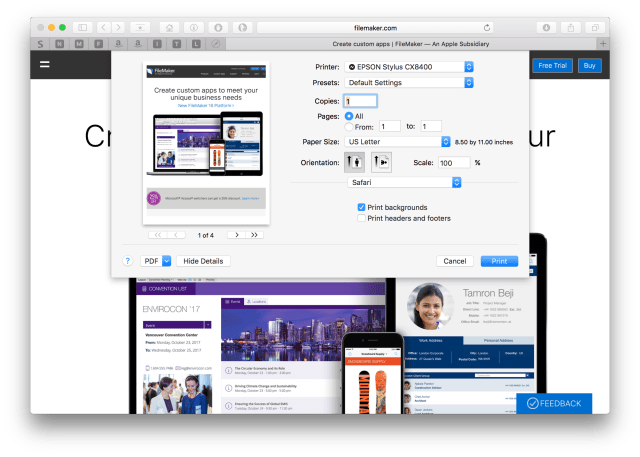This screenshot has width=640, height=457.
Task: Click the Cancel button
Action: pyautogui.click(x=455, y=261)
